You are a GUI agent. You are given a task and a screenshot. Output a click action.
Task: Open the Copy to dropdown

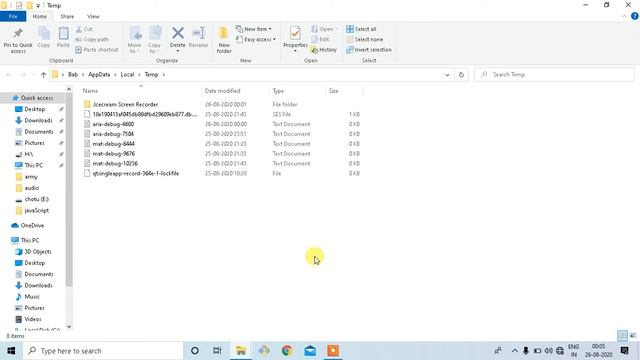(x=154, y=40)
